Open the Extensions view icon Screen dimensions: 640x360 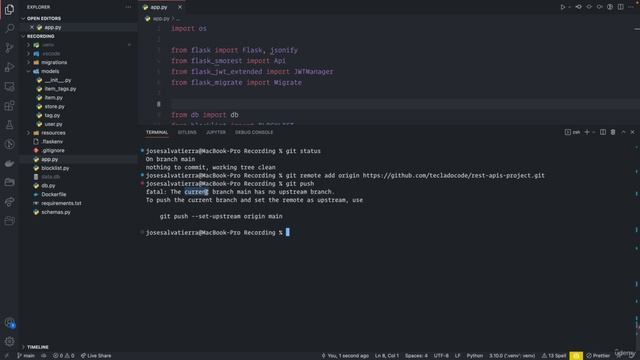click(9, 106)
